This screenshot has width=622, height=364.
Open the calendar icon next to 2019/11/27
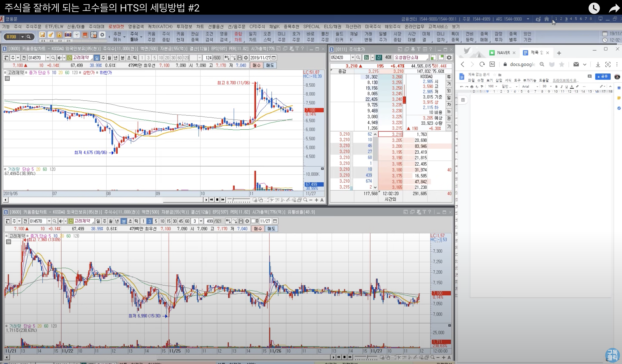(274, 58)
